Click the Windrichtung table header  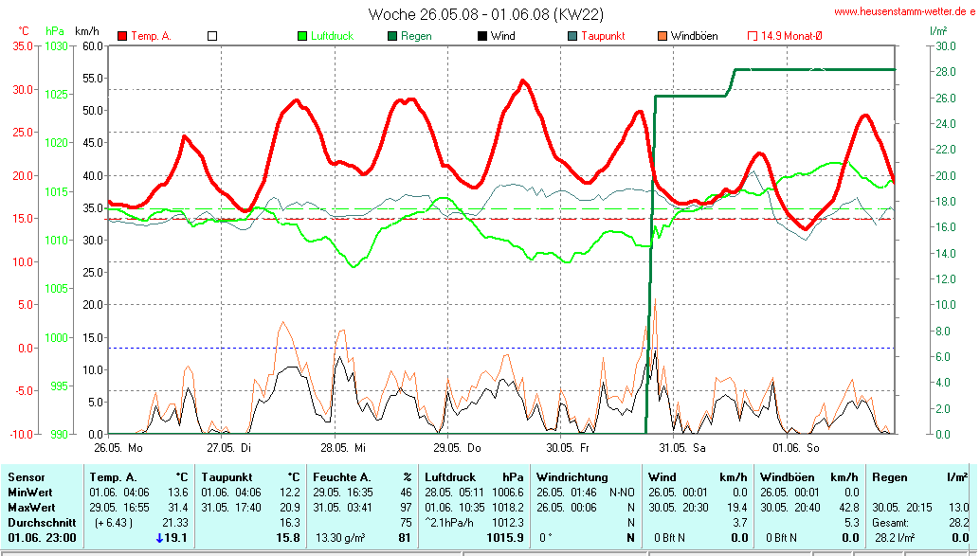coord(572,477)
